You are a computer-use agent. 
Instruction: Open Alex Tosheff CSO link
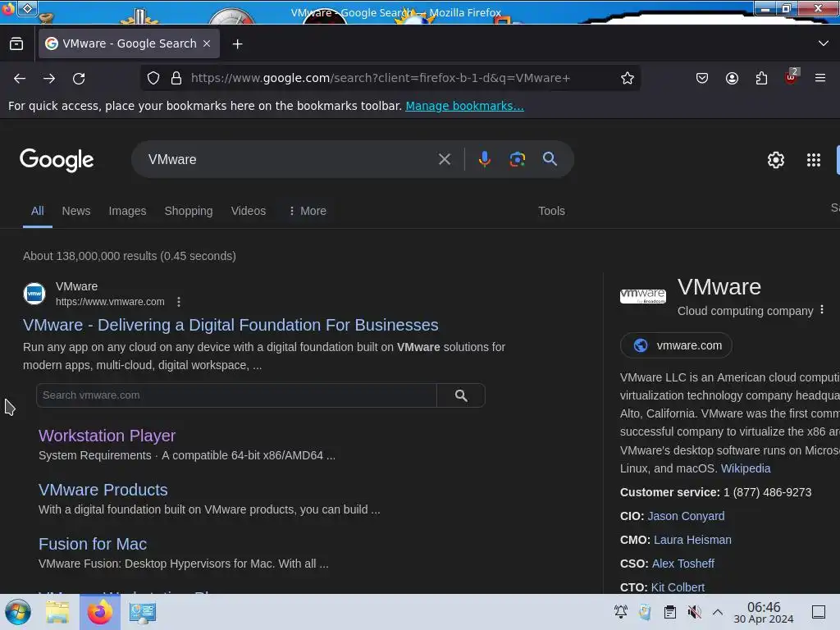(683, 564)
